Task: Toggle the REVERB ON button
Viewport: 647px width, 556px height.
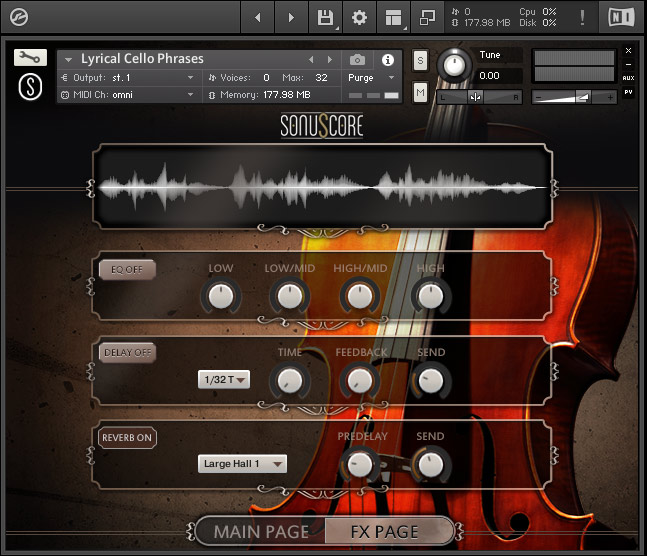Action: click(x=127, y=438)
